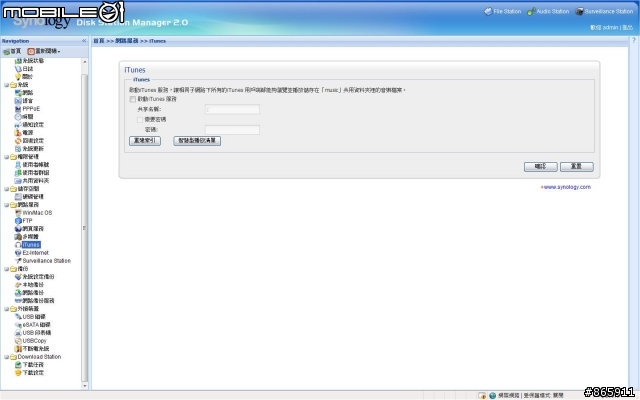Open File Station from the top bar

[x=502, y=11]
